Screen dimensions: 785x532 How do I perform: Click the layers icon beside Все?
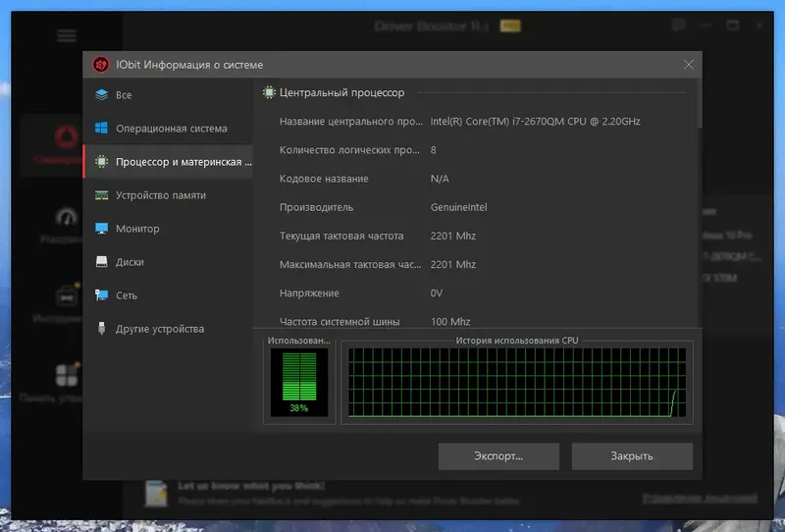[x=102, y=94]
